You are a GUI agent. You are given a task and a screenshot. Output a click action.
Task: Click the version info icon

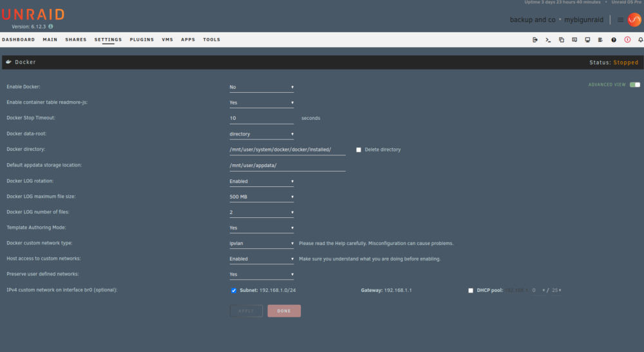[x=50, y=26]
